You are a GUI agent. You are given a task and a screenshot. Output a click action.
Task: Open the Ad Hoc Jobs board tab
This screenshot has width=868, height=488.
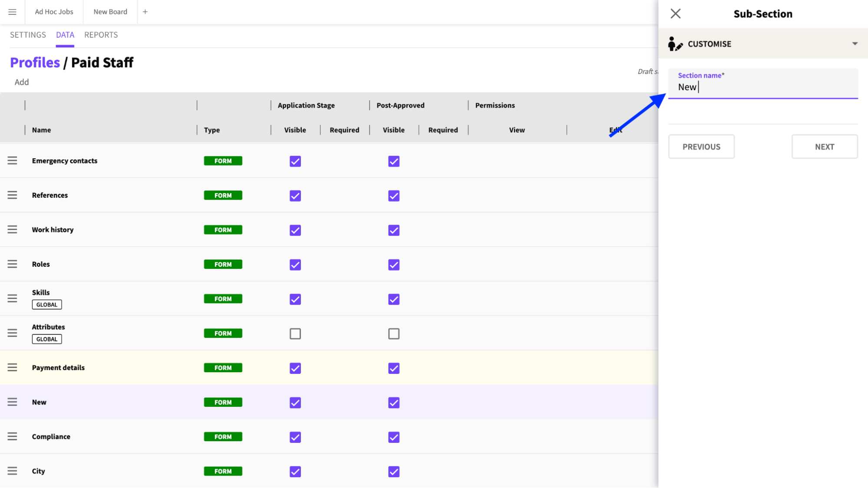click(x=54, y=12)
